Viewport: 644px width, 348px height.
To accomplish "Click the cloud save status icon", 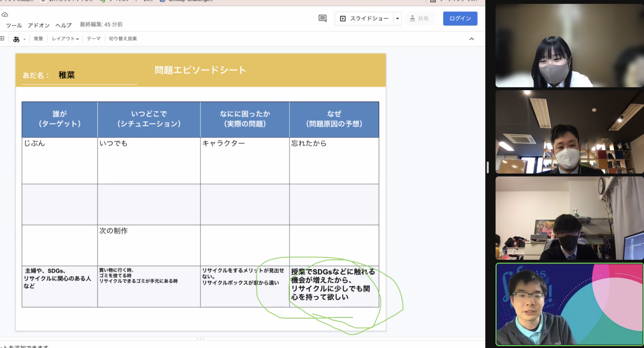I will (5, 14).
